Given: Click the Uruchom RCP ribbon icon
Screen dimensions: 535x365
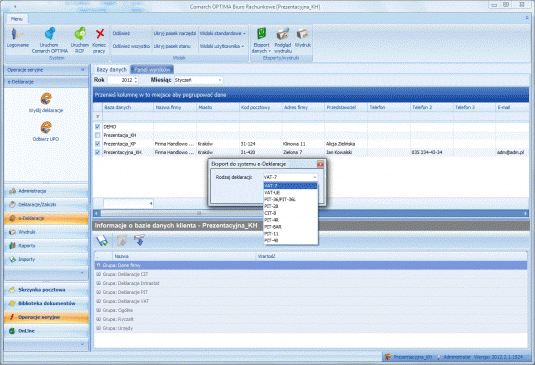Looking at the screenshot, I should pos(80,34).
